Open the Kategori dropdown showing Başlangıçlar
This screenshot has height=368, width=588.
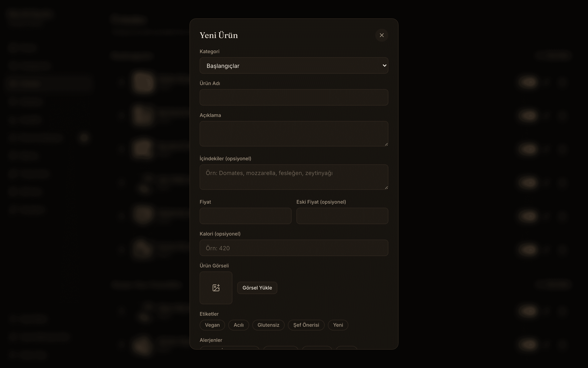pyautogui.click(x=294, y=65)
